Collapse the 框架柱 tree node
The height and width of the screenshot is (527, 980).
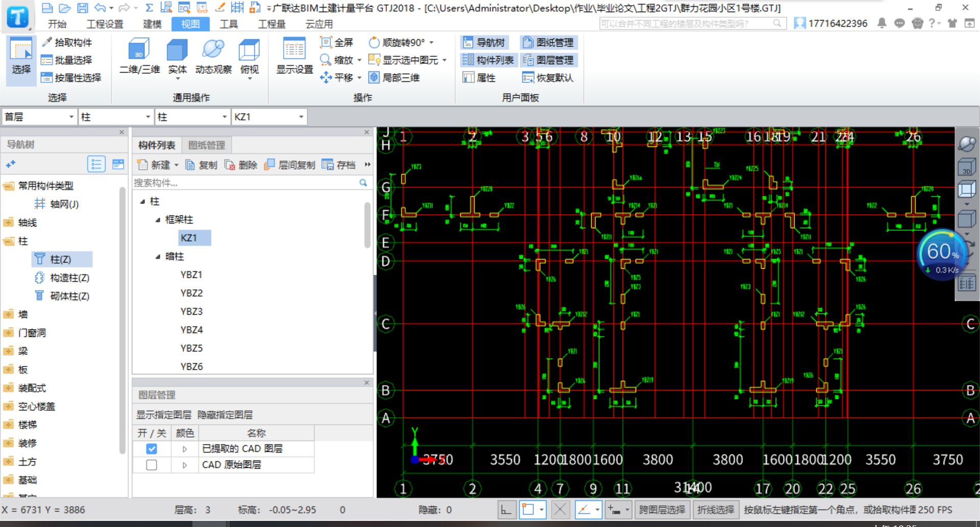pyautogui.click(x=158, y=220)
